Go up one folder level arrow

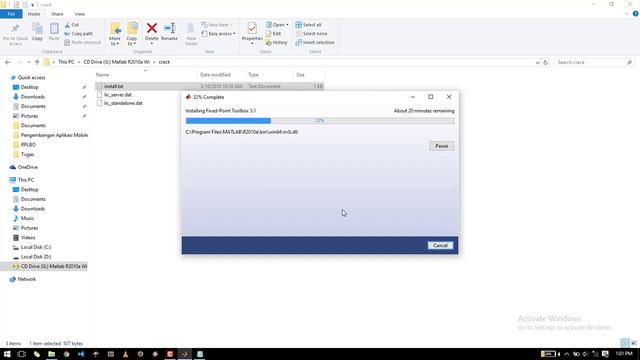click(x=37, y=62)
